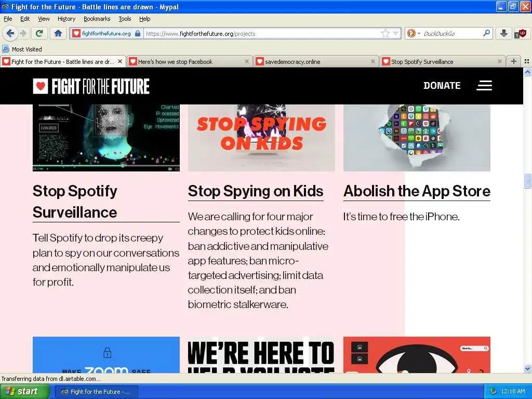Click the Transferring data from dl.airtable.com status text
This screenshot has width=532, height=399.
tap(51, 379)
